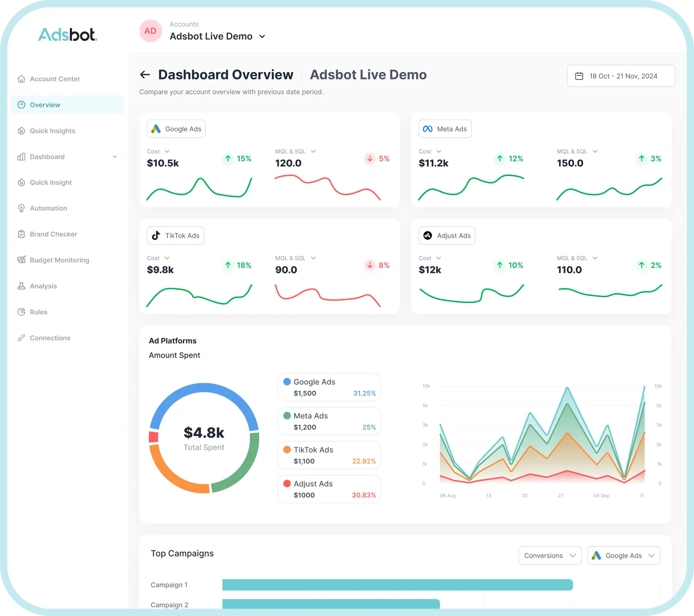Open MQL & SQL dropdown in TikTok Ads card
The image size is (694, 616).
(296, 258)
